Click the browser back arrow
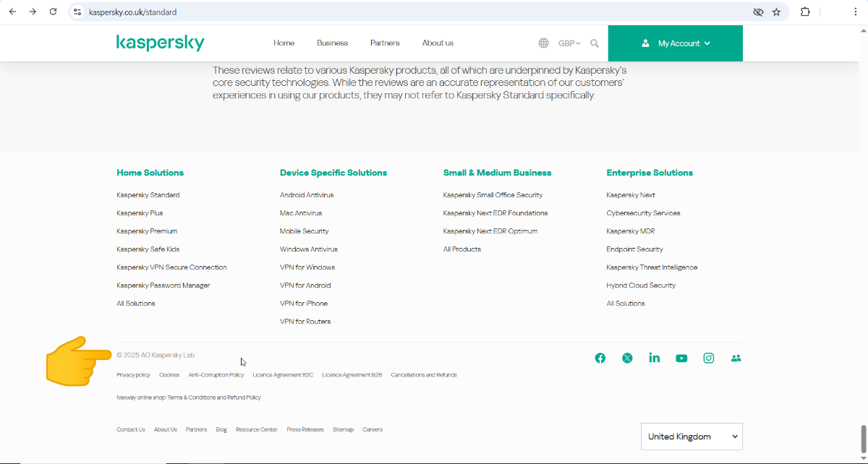This screenshot has height=464, width=868. coord(12,12)
